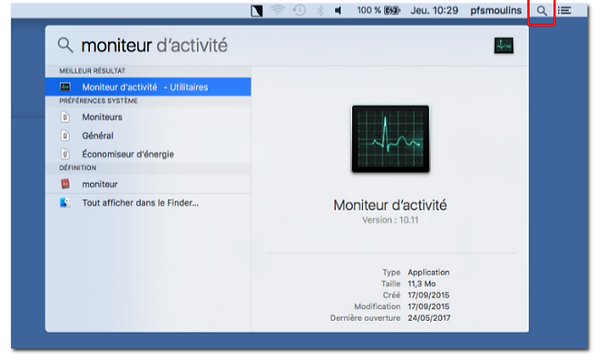This screenshot has height=360, width=600.
Task: Open the Jeu. 10:29 clock menu
Action: click(434, 10)
